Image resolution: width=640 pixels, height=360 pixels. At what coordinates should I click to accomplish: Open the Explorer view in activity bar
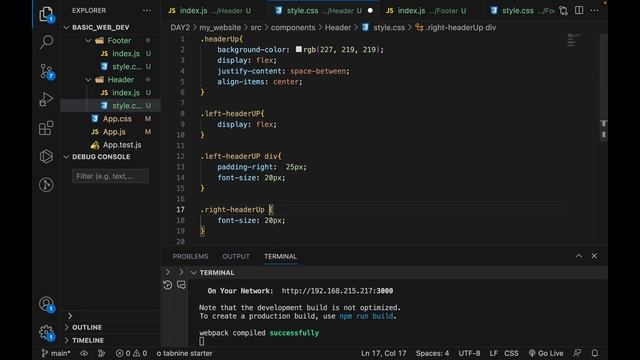(x=46, y=15)
